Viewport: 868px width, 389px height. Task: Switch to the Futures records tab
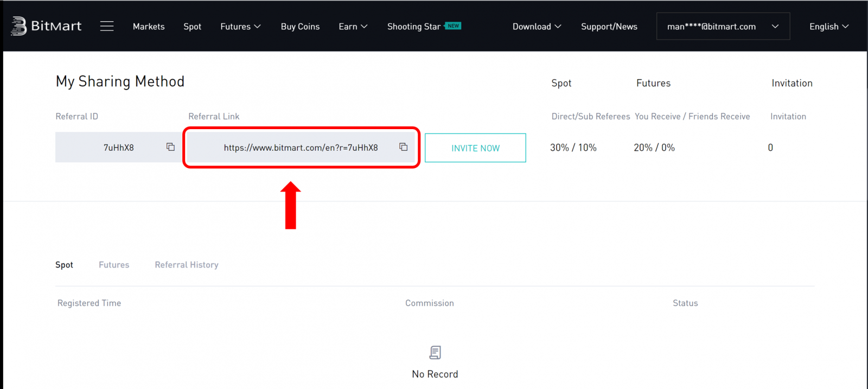tap(114, 265)
